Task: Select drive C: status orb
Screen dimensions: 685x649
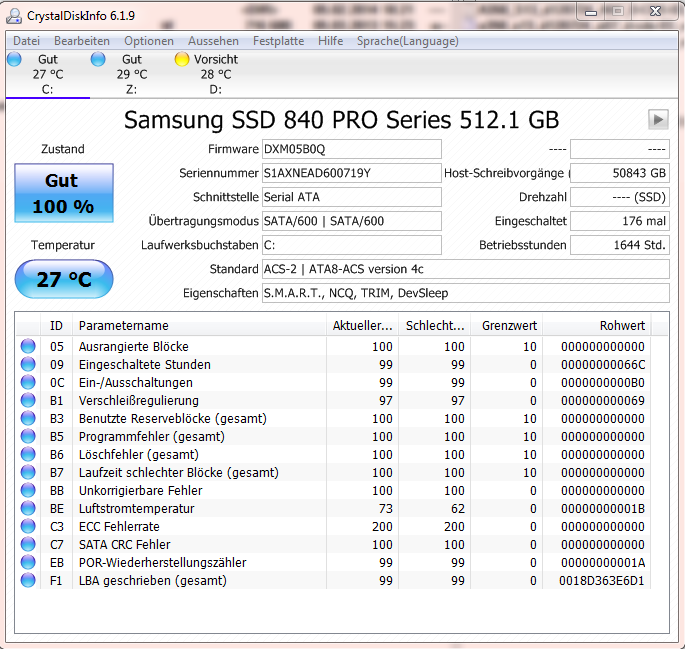Action: [14, 59]
